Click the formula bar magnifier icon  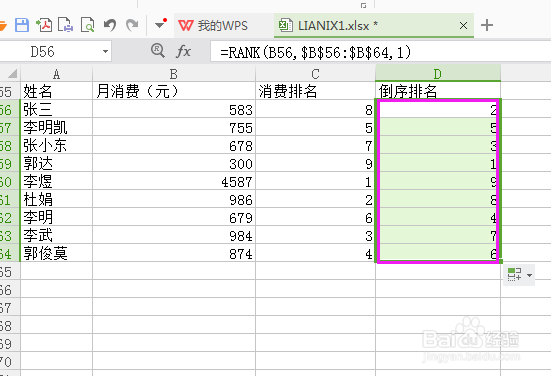click(x=158, y=51)
